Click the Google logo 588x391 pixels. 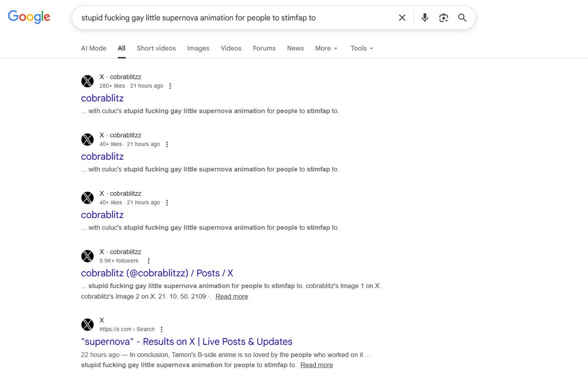29,17
